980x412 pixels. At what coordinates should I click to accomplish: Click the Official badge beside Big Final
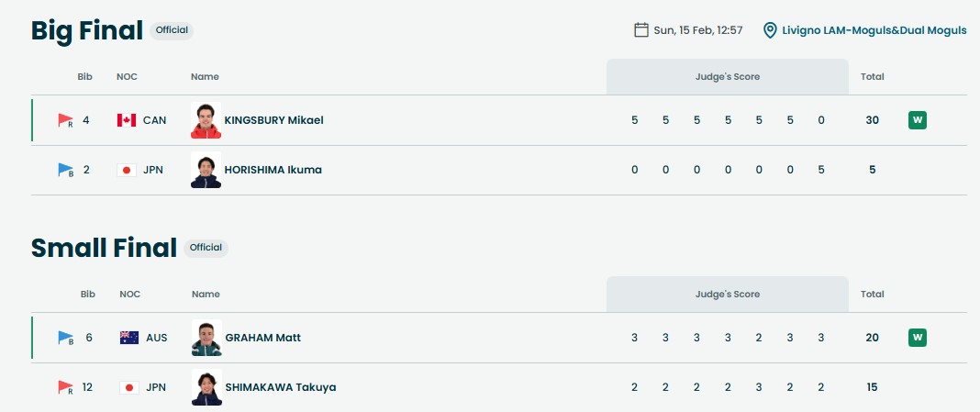click(x=172, y=30)
